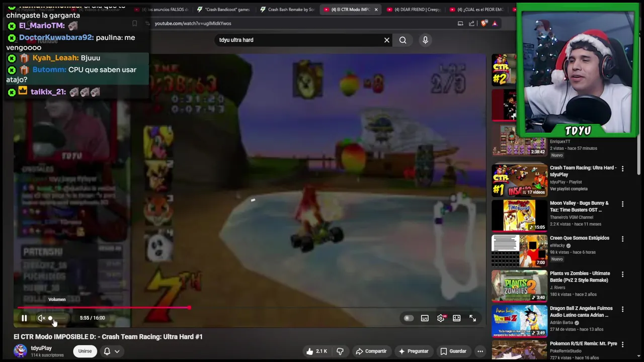Click the red video progress bar scrubber
The height and width of the screenshot is (362, 644).
coord(189,307)
